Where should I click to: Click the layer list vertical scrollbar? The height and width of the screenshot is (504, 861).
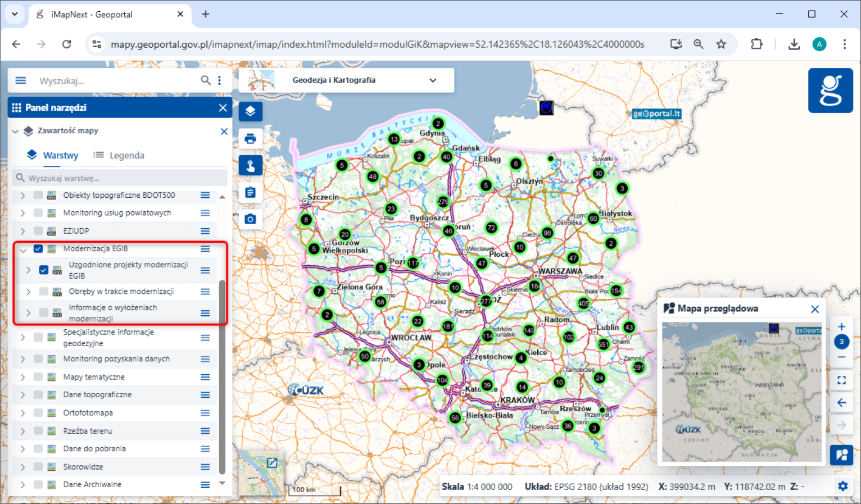click(222, 376)
